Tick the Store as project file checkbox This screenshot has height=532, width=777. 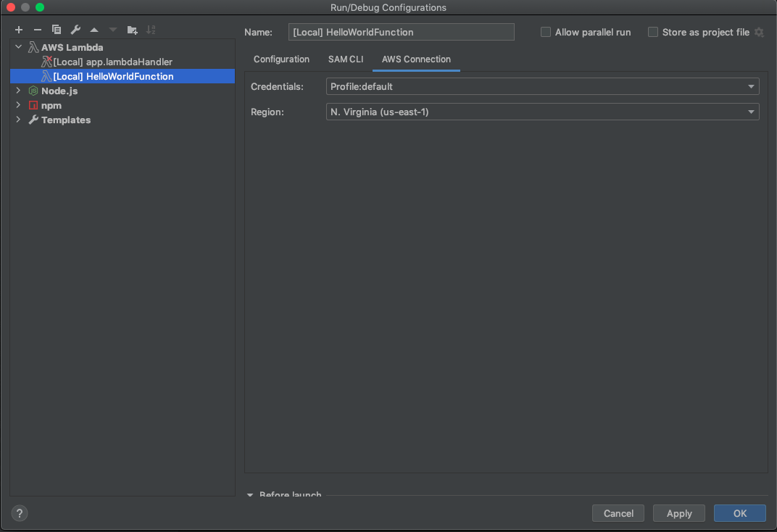pos(653,32)
